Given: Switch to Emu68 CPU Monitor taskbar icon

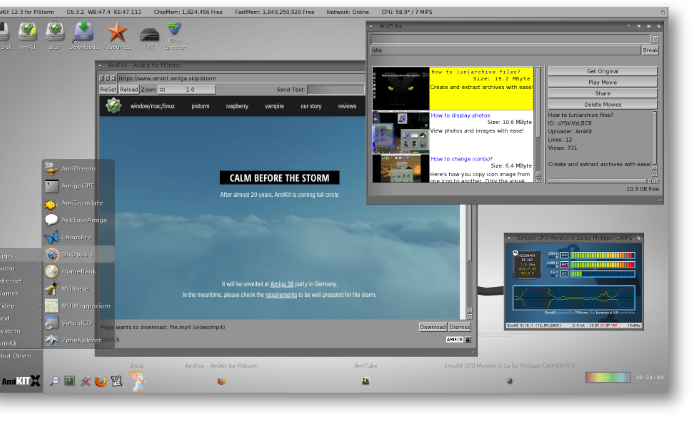Looking at the screenshot, I should (x=510, y=381).
